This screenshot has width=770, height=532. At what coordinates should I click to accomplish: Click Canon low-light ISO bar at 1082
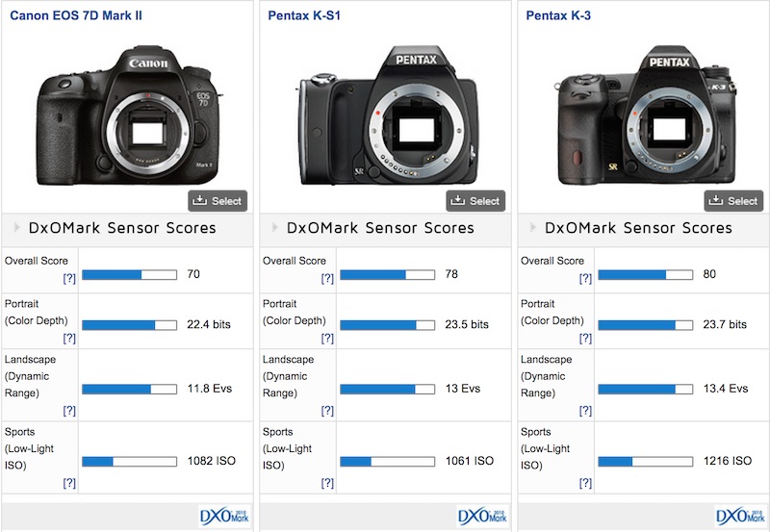click(130, 462)
